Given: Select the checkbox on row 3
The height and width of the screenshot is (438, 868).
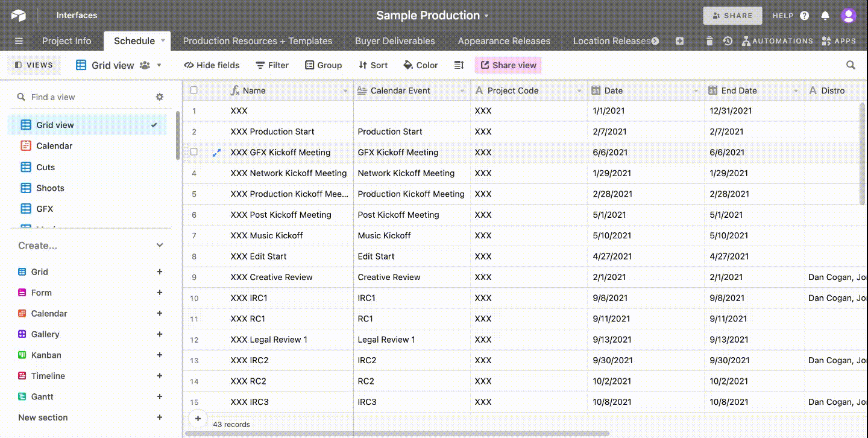Looking at the screenshot, I should 193,152.
